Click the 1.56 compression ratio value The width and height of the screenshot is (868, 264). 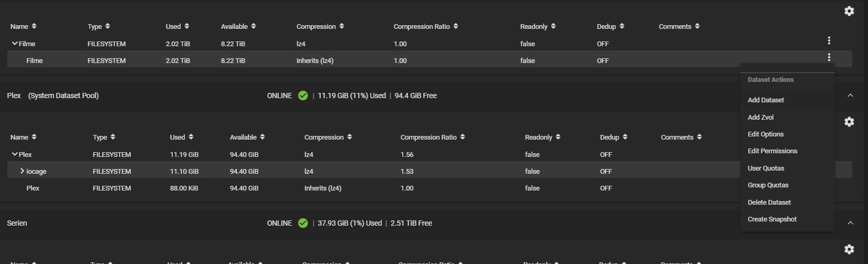pyautogui.click(x=407, y=154)
